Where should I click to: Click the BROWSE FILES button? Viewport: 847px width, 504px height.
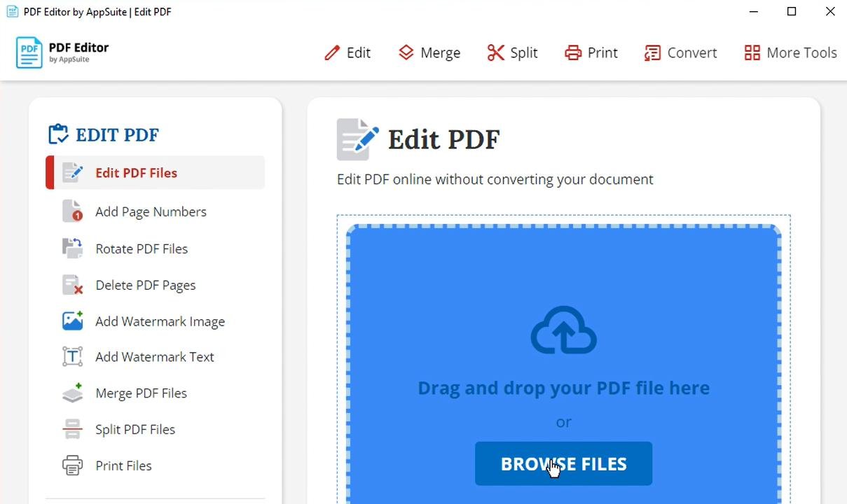tap(563, 463)
